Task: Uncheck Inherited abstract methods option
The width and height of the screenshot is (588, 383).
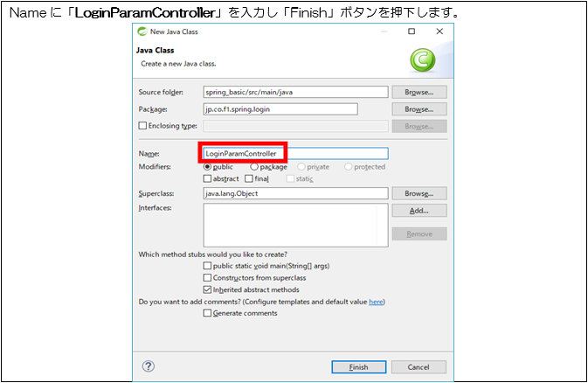Action: point(207,289)
